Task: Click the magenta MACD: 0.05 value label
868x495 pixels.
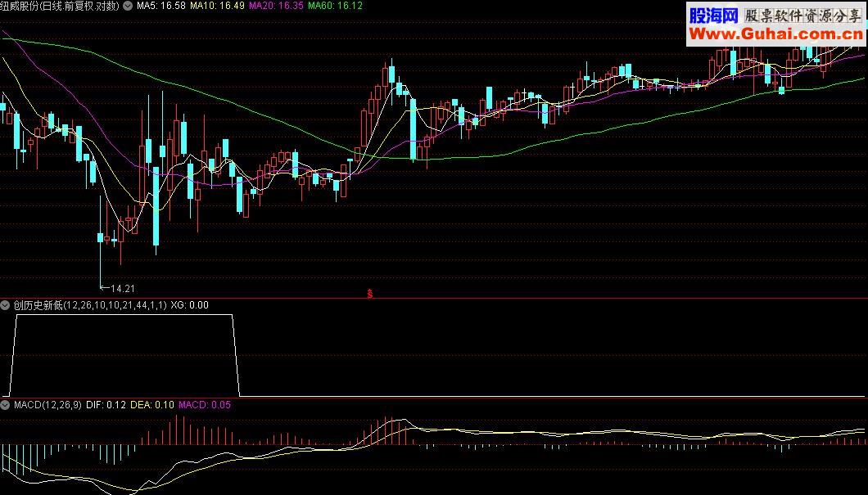Action: click(x=204, y=405)
